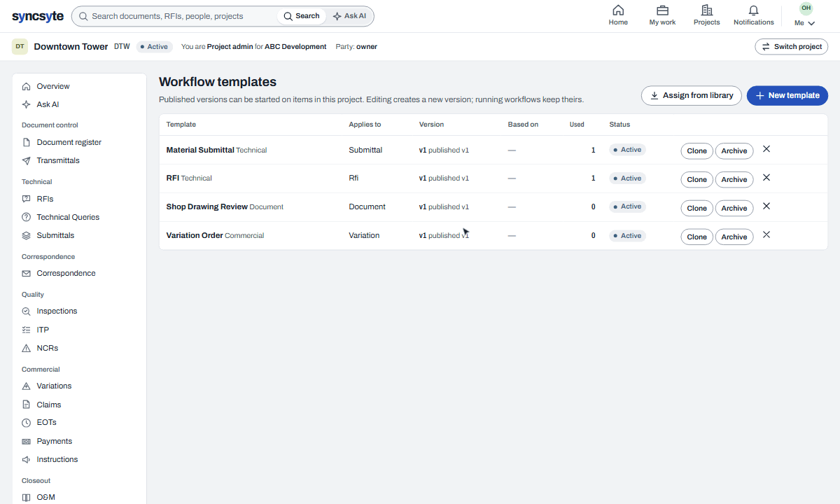Click Active status of RFI row
Image resolution: width=840 pixels, height=504 pixels.
627,178
